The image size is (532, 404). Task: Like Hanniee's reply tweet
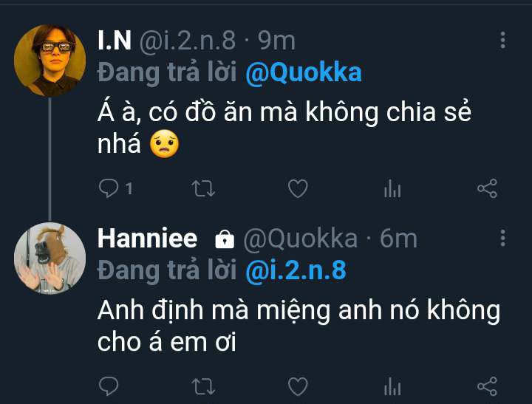point(297,386)
